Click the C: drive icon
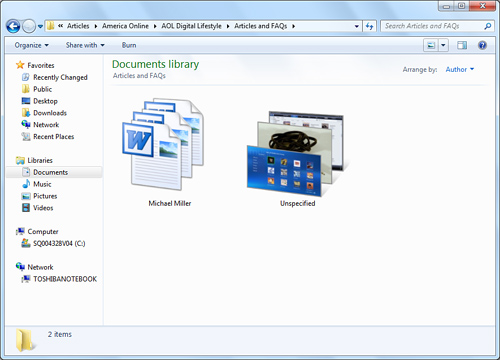 (26, 243)
